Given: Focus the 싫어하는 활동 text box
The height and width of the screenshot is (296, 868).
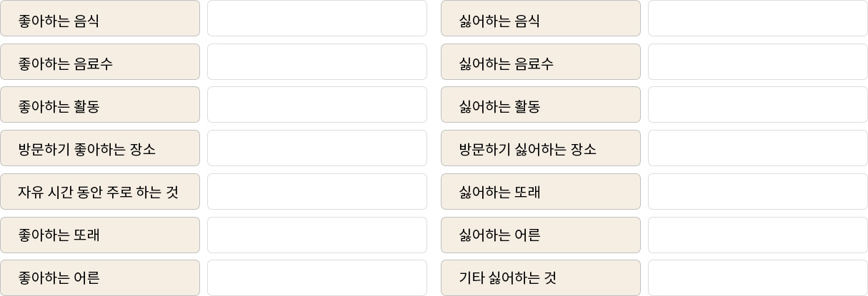Looking at the screenshot, I should tap(758, 105).
